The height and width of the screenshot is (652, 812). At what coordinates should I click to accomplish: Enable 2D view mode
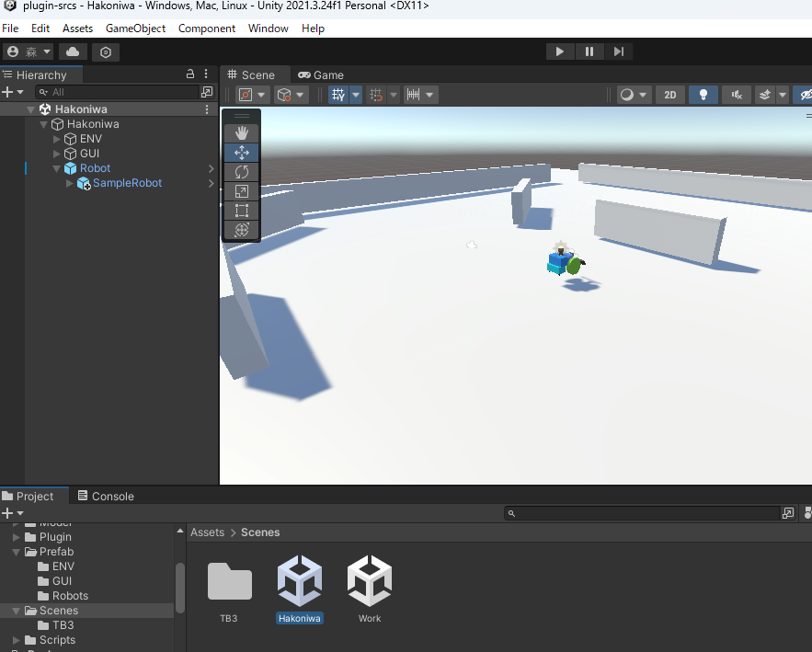coord(670,95)
